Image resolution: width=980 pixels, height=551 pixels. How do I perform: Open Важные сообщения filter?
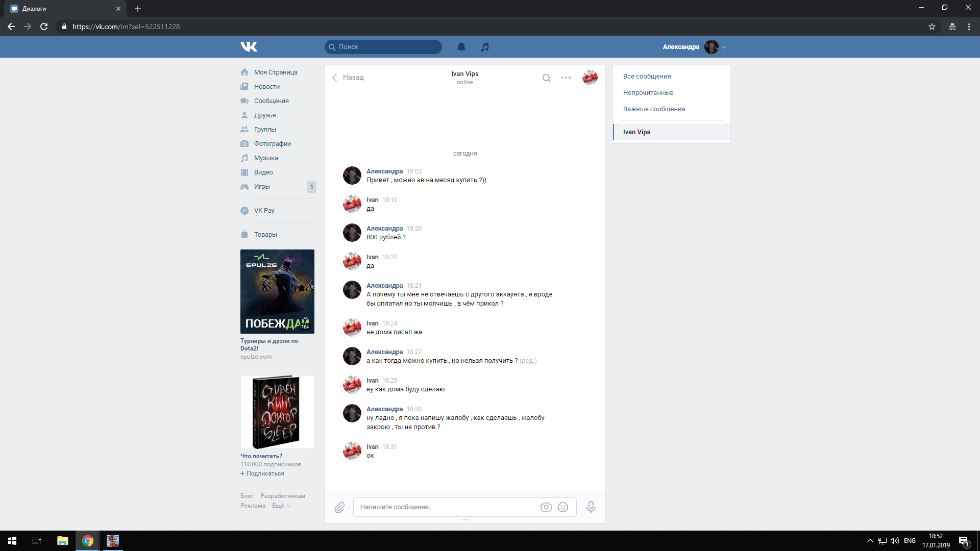click(654, 109)
